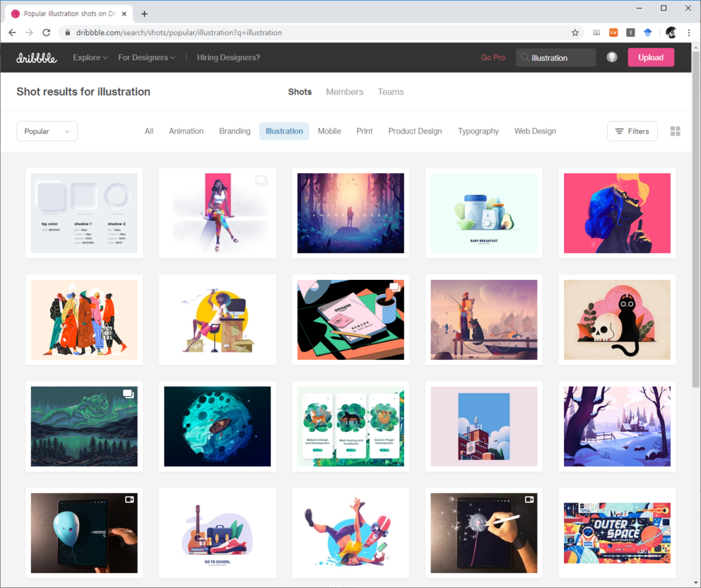Viewport: 701px width, 588px height.
Task: Bookmark this page with the star icon
Action: [575, 32]
